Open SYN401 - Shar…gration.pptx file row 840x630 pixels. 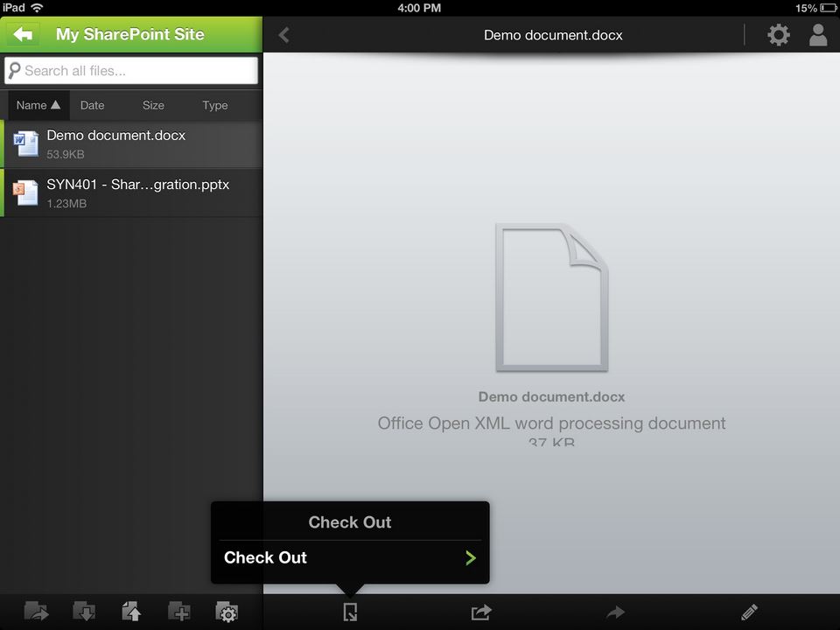point(131,192)
